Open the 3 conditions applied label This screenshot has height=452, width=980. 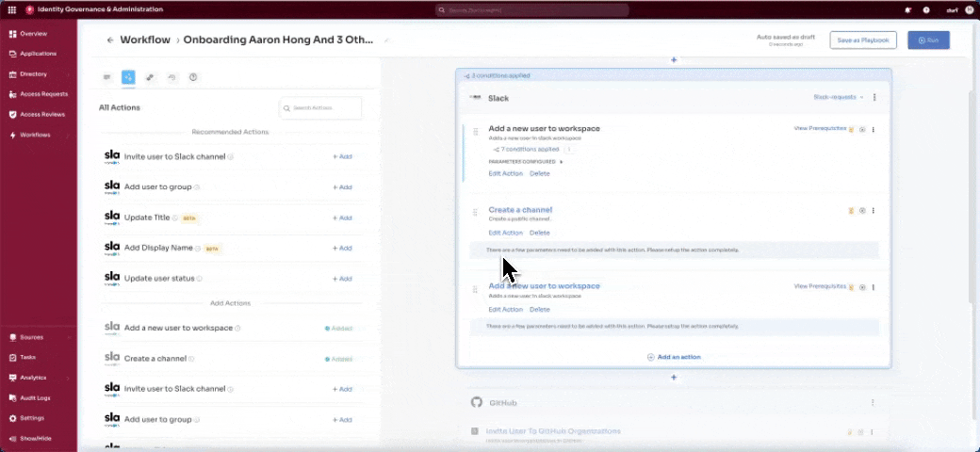pos(497,75)
